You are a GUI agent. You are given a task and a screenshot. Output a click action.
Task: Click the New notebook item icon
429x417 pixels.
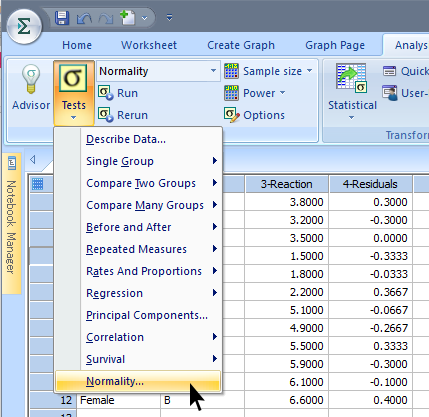[127, 18]
